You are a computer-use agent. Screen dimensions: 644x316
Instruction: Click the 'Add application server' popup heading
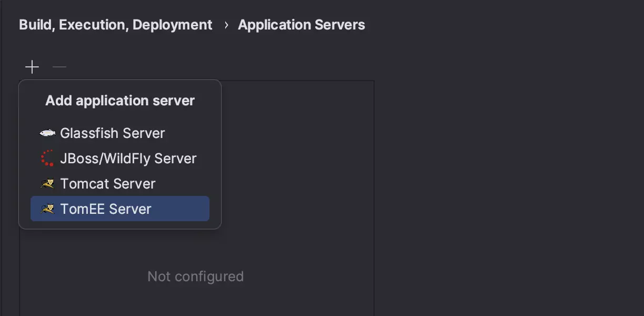coord(120,101)
